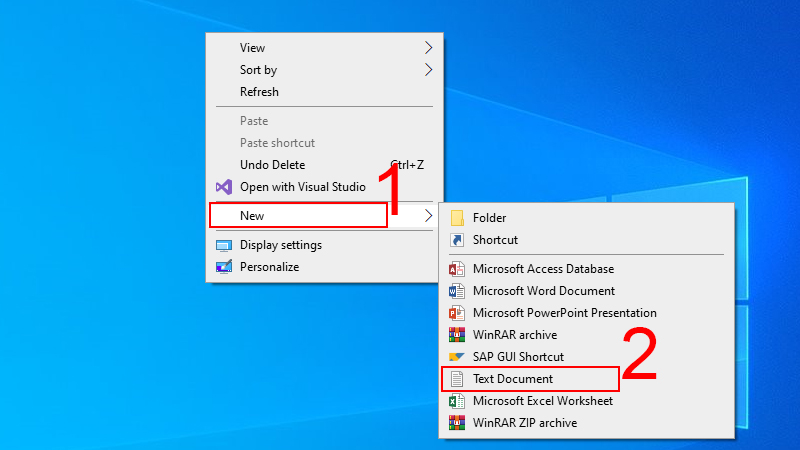Click the Shortcut arrow icon
Screen dimensions: 800x450
pos(457,240)
